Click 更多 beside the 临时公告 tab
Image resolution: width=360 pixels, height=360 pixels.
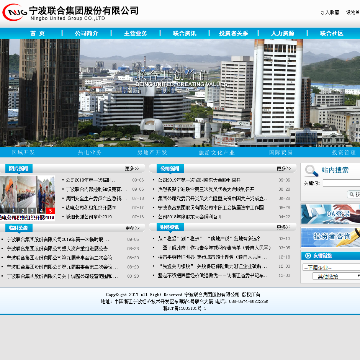pos(132,228)
